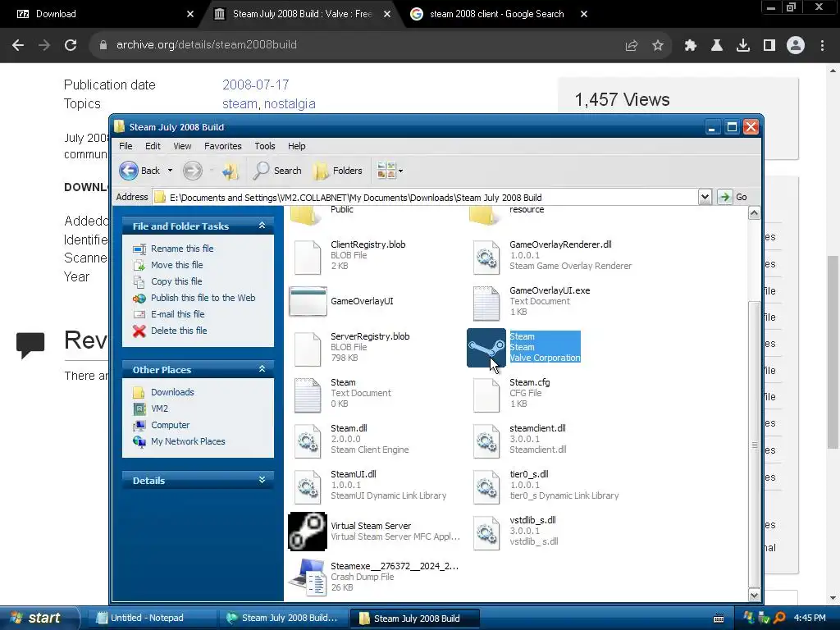Open My Network Places link
Viewport: 840px width, 630px height.
[x=188, y=441]
